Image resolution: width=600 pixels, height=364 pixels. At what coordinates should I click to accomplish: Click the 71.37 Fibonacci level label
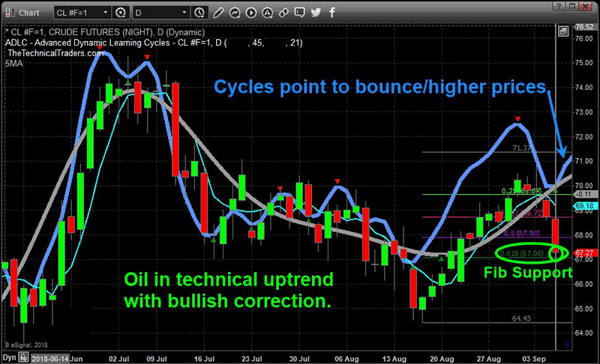521,148
